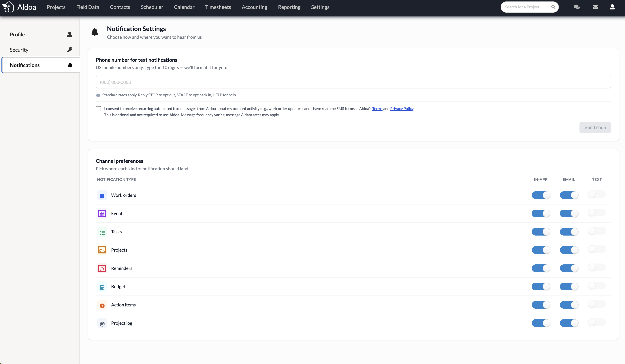
Task: Click the Tasks checklist icon
Action: (102, 232)
